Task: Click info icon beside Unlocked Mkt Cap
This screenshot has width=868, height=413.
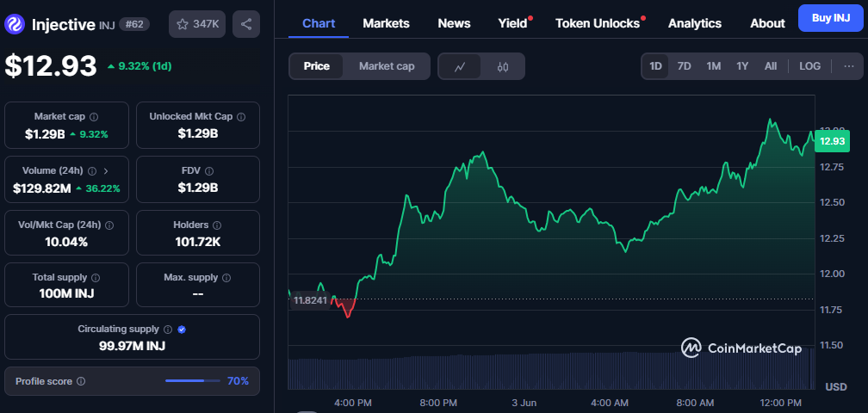Action: (241, 117)
